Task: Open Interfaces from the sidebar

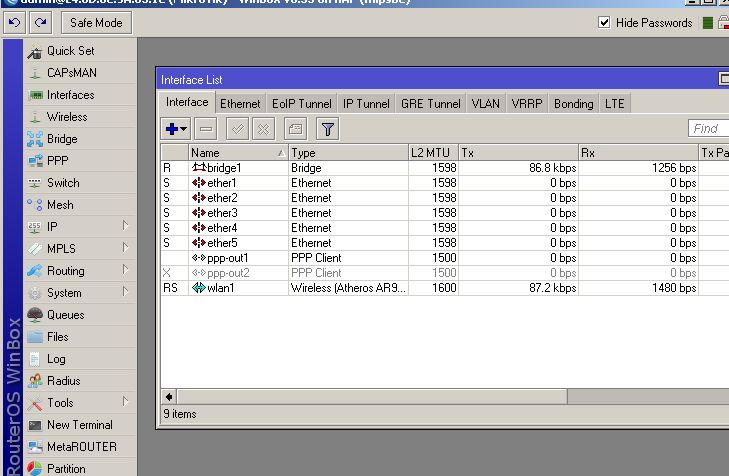Action: pyautogui.click(x=80, y=95)
